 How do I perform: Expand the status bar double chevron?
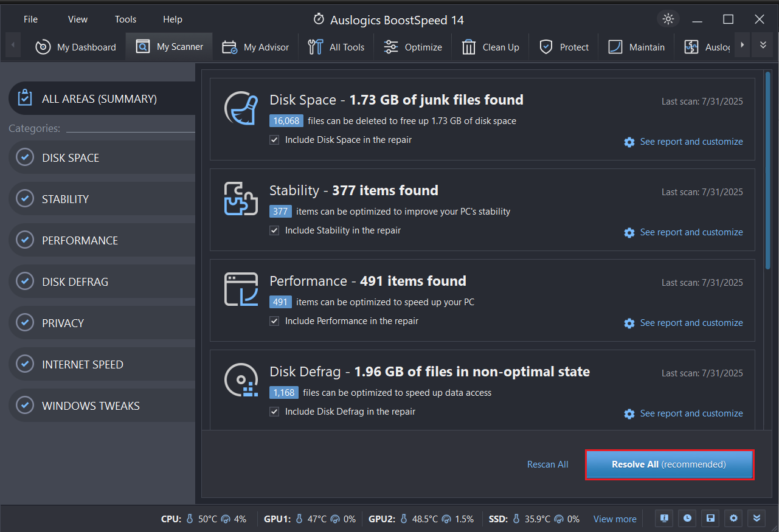(756, 518)
